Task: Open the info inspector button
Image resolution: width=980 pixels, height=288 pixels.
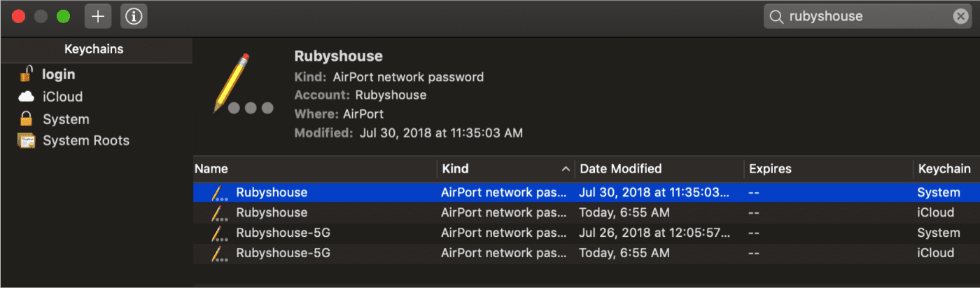Action: 134,17
